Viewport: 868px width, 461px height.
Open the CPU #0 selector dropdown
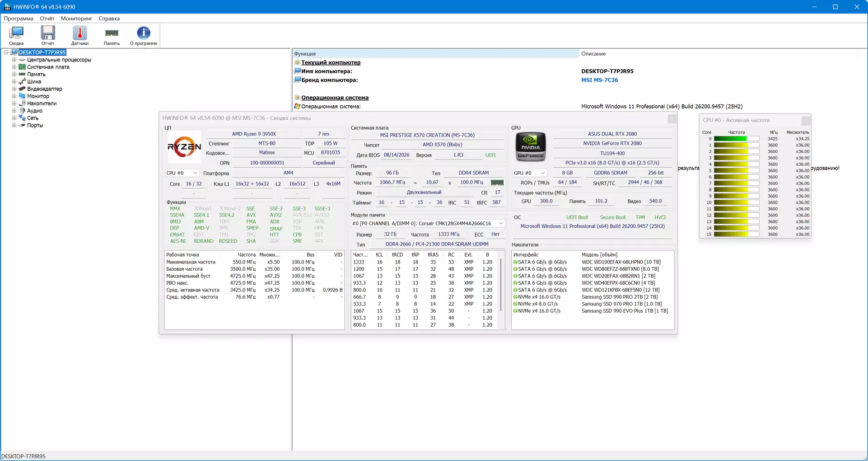click(182, 173)
